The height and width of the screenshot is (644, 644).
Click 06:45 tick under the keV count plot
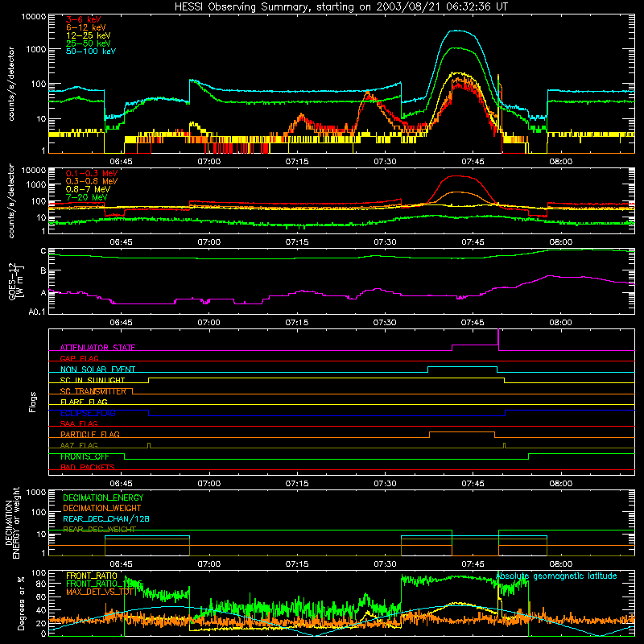click(x=121, y=162)
